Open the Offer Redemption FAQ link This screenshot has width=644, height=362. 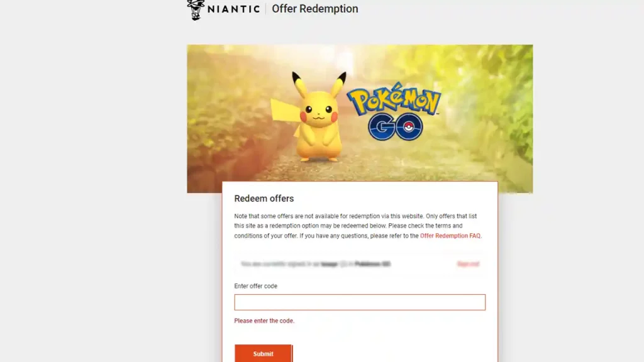tap(450, 236)
